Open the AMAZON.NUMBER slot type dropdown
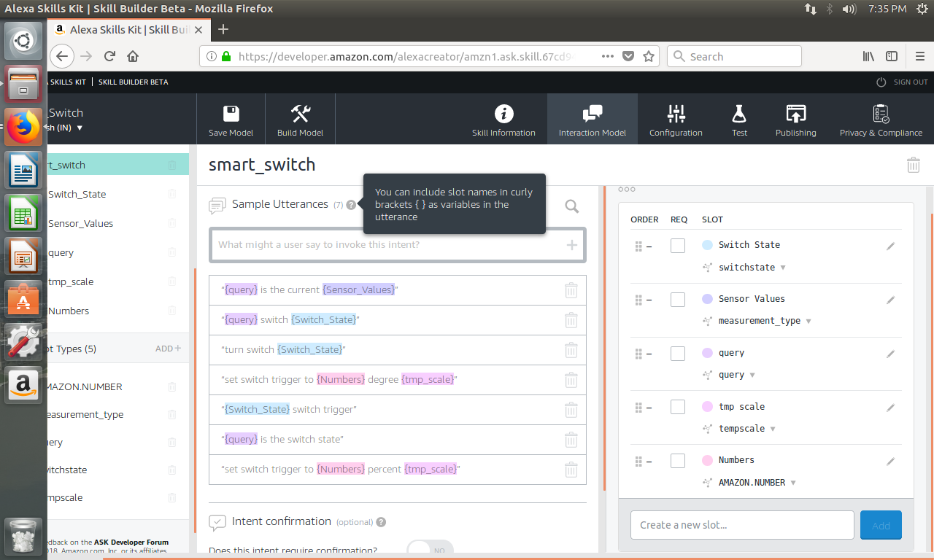 coord(793,483)
